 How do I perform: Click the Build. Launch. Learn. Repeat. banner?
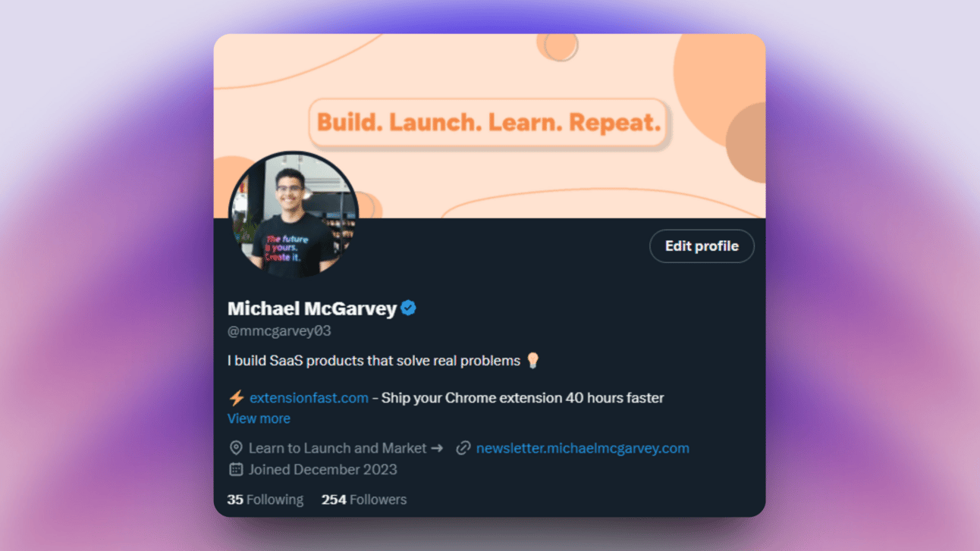(488, 122)
